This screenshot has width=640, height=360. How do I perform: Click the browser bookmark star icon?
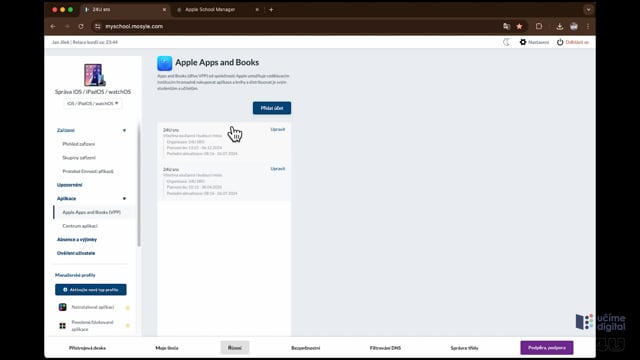519,27
